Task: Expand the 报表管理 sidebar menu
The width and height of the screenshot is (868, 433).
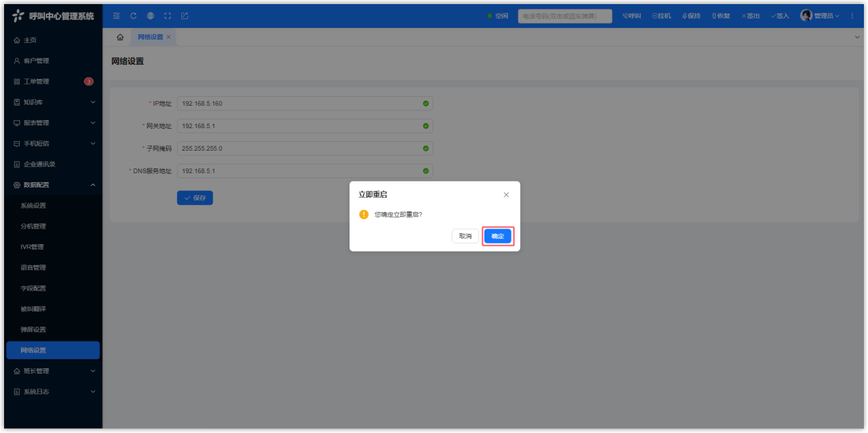Action: click(x=53, y=123)
